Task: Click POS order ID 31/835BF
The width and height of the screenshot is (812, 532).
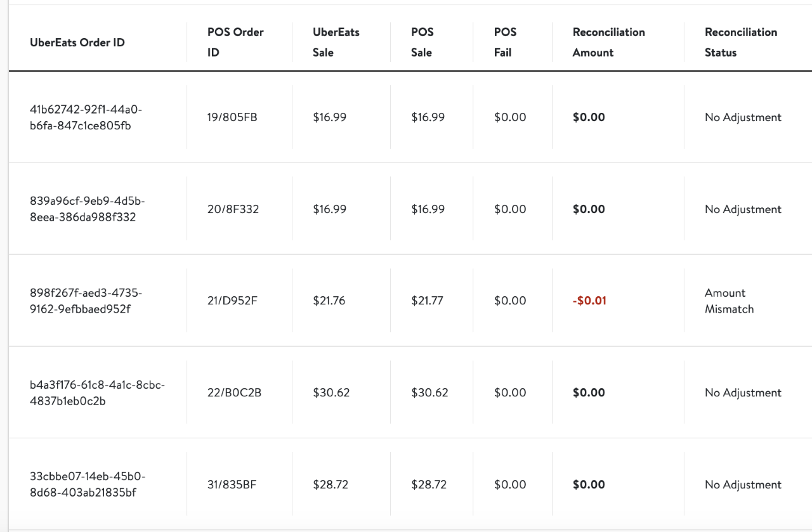Action: tap(232, 485)
